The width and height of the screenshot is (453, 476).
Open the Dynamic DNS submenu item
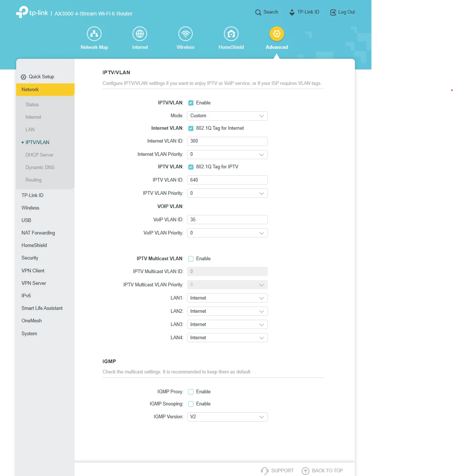[40, 168]
